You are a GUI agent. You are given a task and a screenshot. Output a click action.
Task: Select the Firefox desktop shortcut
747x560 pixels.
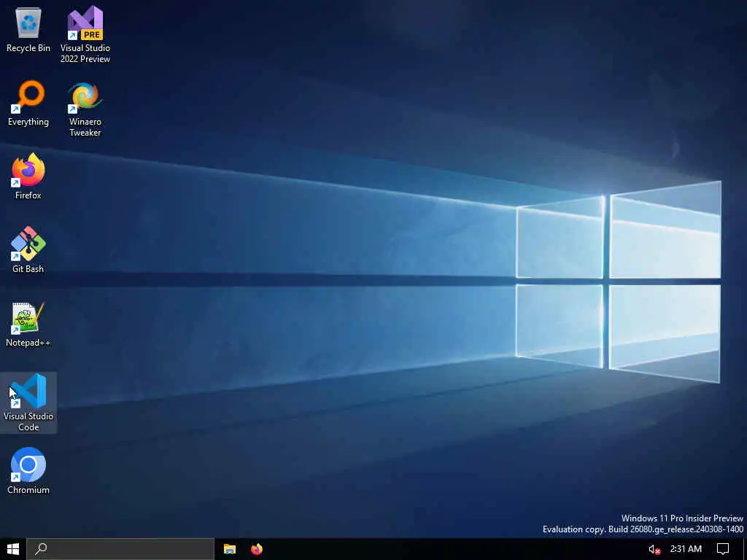(28, 176)
